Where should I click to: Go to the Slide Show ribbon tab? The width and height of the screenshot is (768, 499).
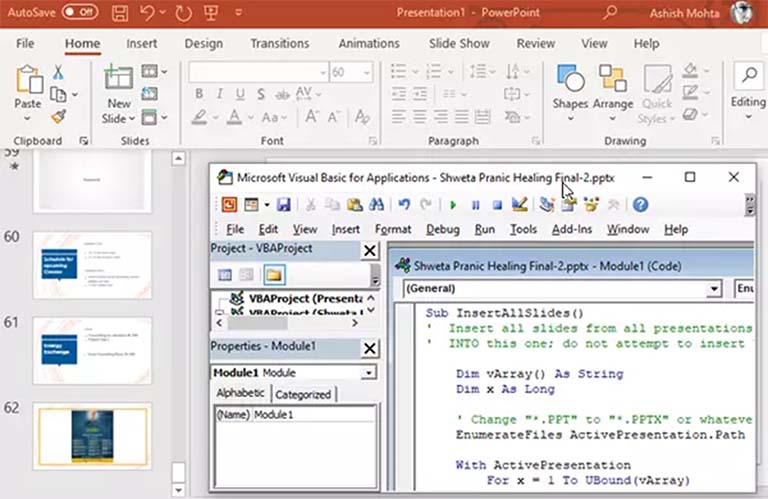coord(459,44)
